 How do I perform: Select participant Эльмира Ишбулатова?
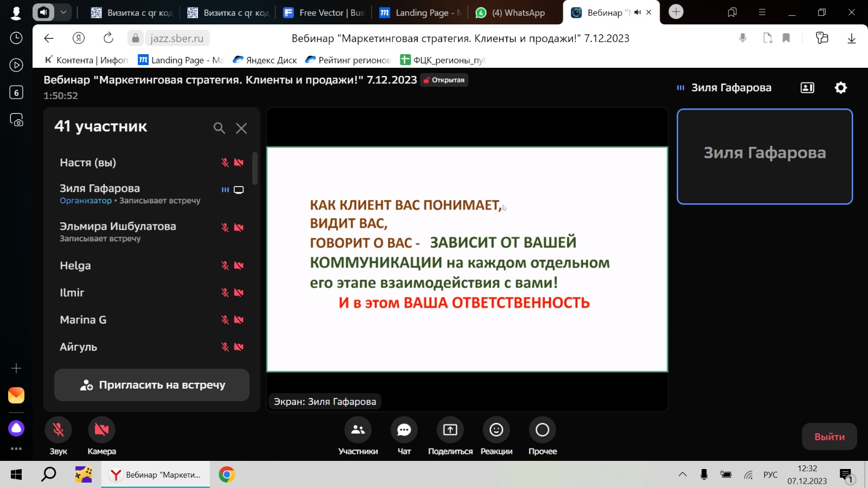tap(152, 232)
